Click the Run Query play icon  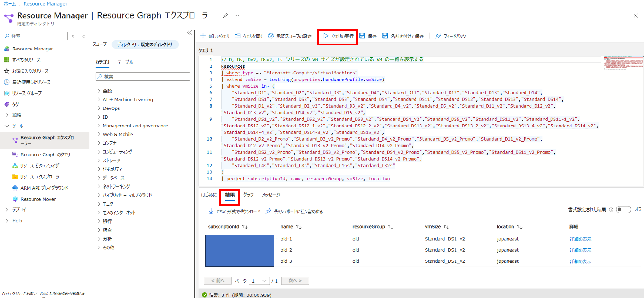point(326,36)
